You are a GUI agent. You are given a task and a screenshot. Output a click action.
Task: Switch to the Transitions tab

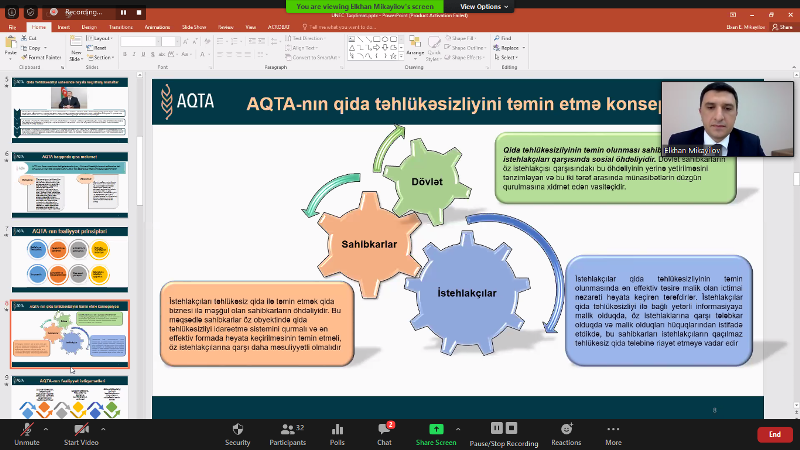[121, 27]
